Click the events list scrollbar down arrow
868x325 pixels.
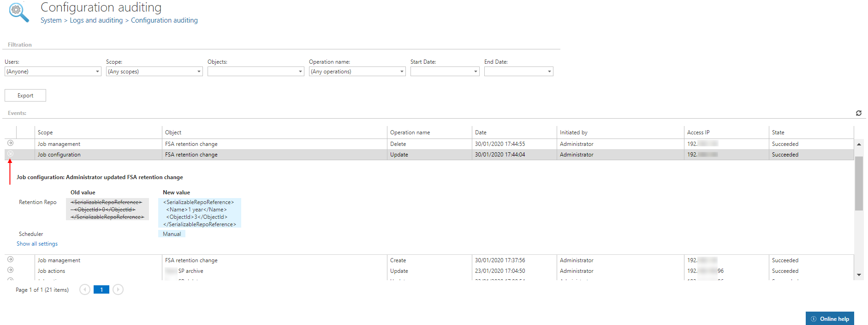click(859, 275)
